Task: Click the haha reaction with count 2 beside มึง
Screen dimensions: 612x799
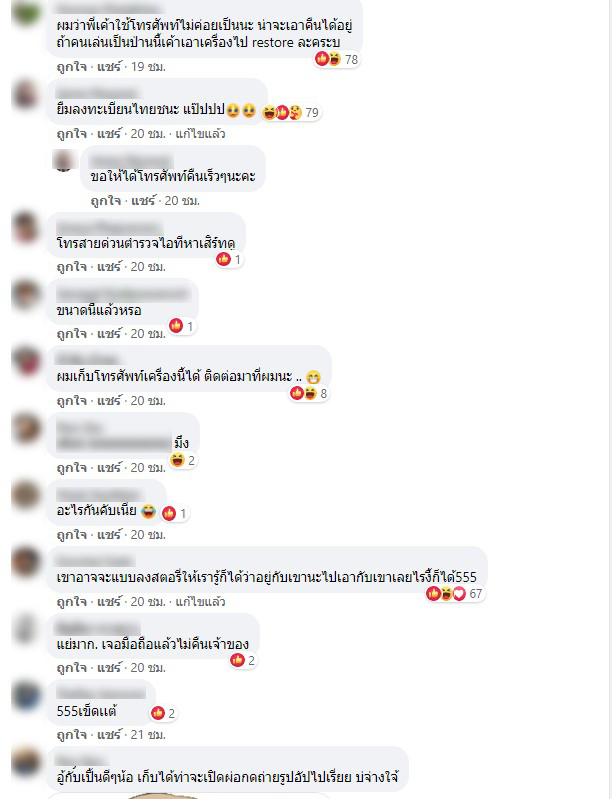Action: [x=183, y=460]
